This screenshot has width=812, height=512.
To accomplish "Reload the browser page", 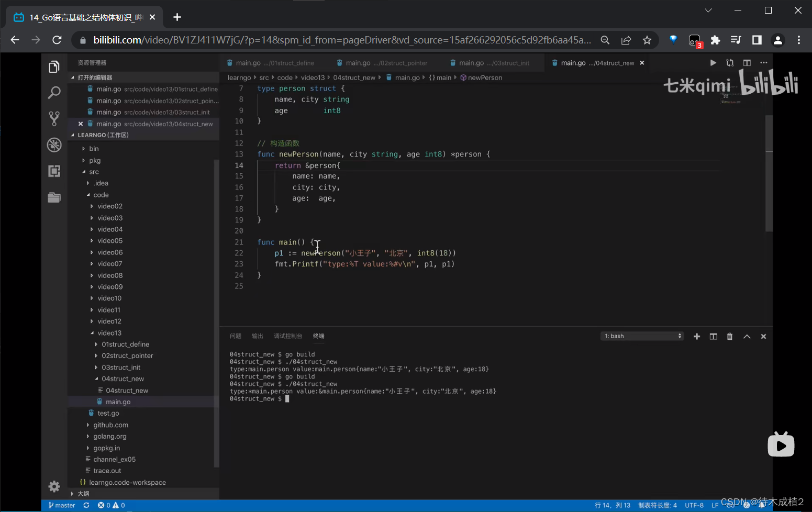I will click(57, 40).
